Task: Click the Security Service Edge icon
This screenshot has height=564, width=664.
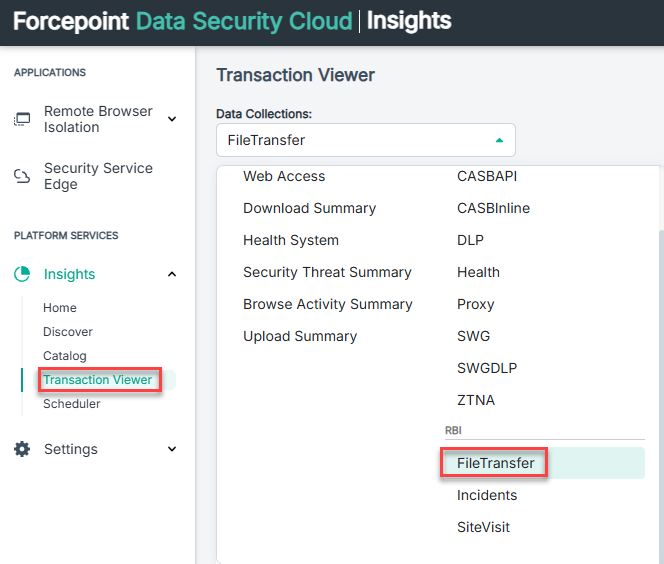Action: click(x=22, y=176)
